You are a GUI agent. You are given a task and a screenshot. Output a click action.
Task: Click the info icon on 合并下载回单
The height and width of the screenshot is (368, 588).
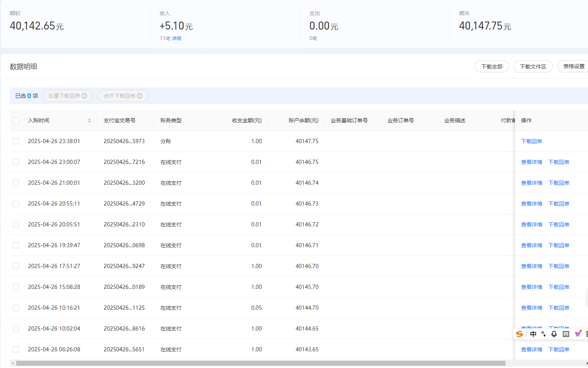coord(140,96)
